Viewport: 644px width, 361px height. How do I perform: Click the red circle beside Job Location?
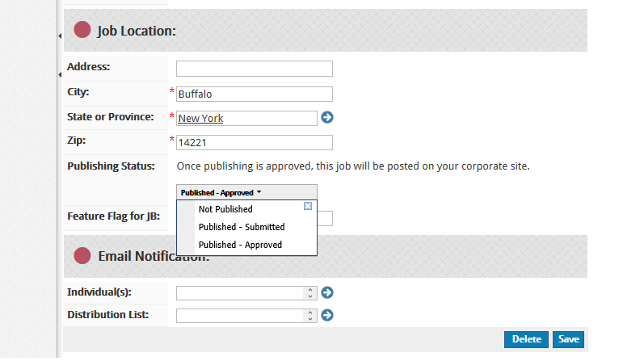(82, 30)
